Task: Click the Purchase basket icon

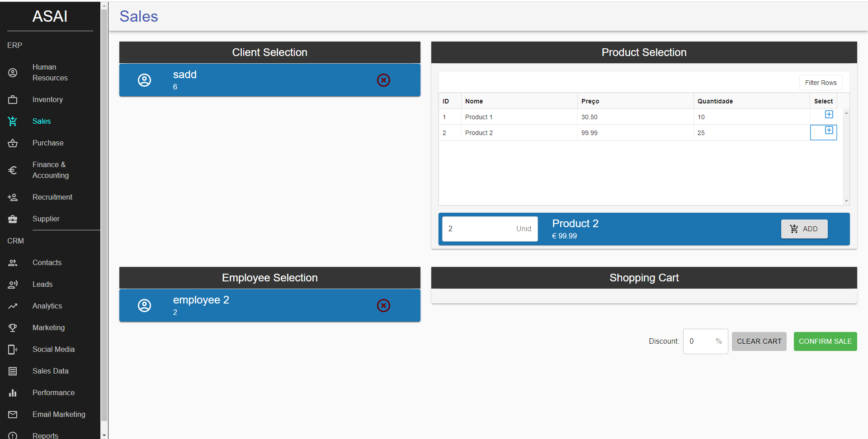Action: point(13,143)
